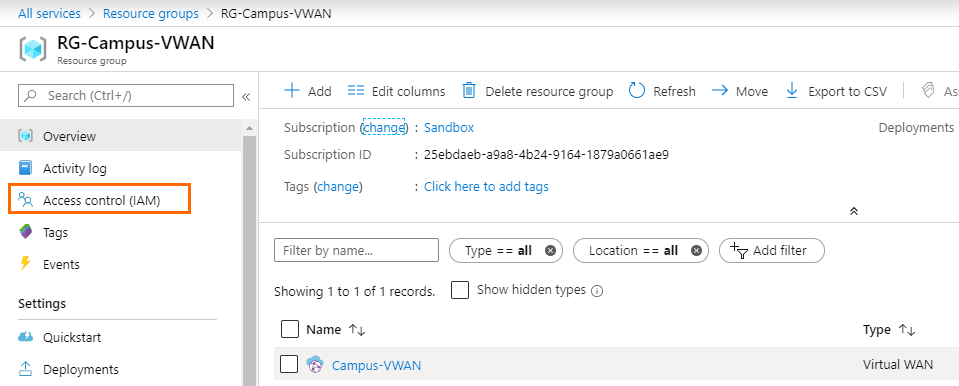Click the Move arrow icon
Viewport: 959px width, 386px height.
720,91
